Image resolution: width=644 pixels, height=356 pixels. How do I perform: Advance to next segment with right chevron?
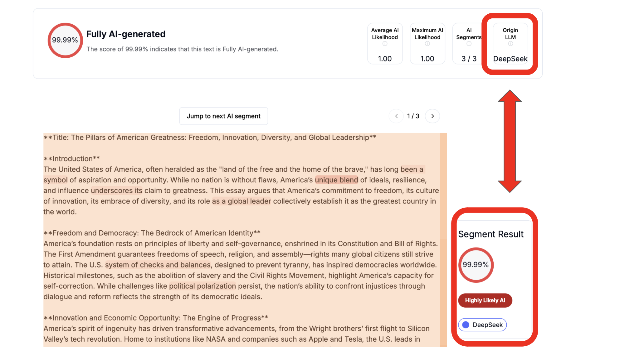[432, 116]
